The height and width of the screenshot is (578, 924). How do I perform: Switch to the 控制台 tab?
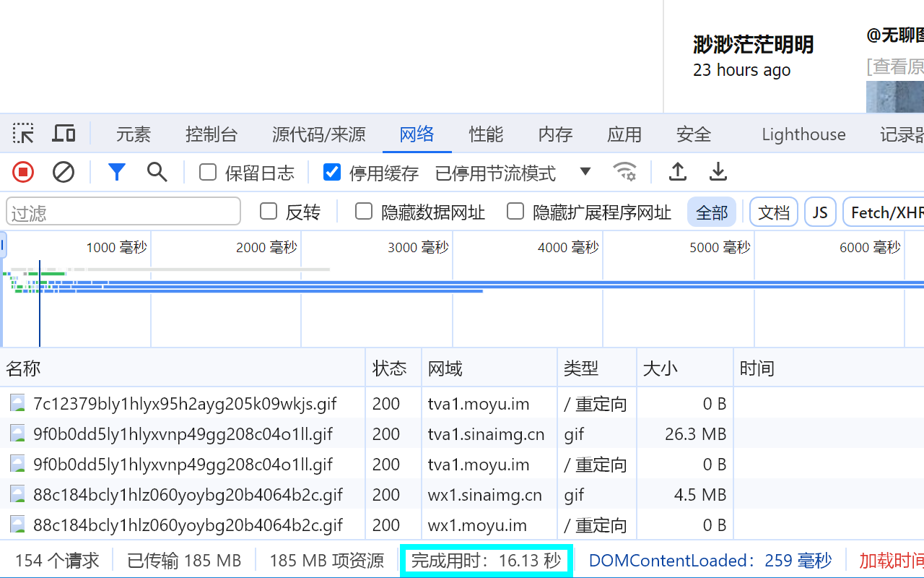coord(212,134)
